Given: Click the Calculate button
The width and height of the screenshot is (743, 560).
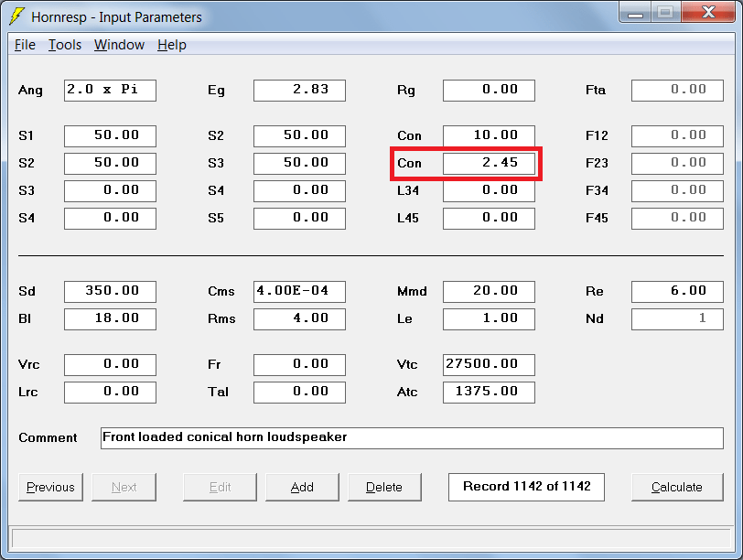Looking at the screenshot, I should pos(677,487).
